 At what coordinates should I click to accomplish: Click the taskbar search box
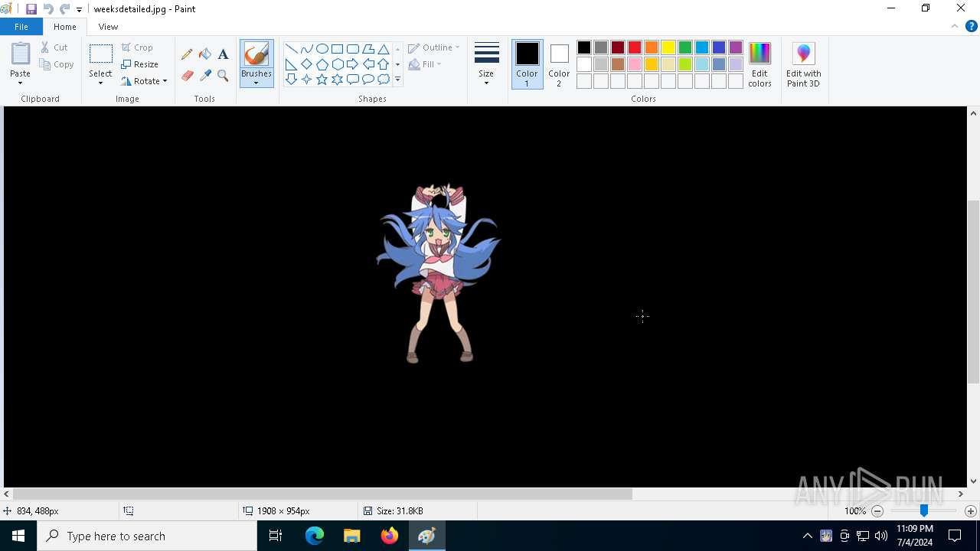147,536
